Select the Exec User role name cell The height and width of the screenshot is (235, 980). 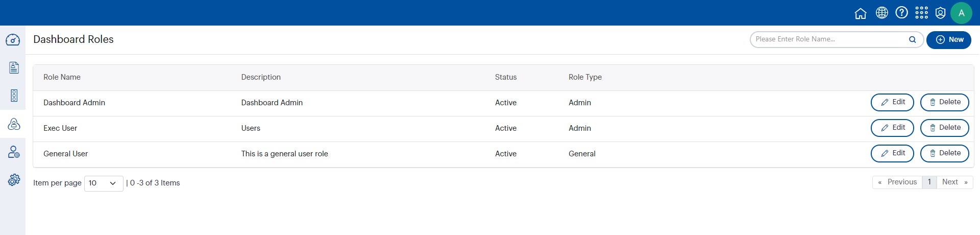coord(60,128)
